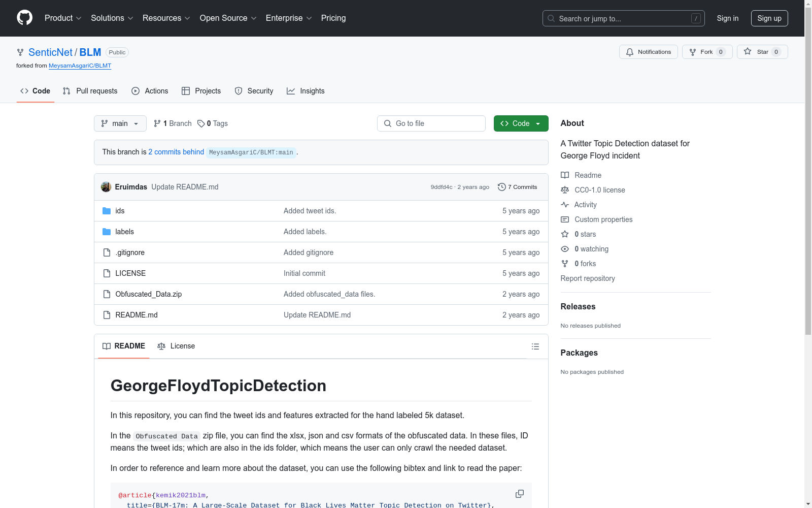Select the README tab in file viewer
Viewport: 812px width, 508px height.
coord(124,346)
